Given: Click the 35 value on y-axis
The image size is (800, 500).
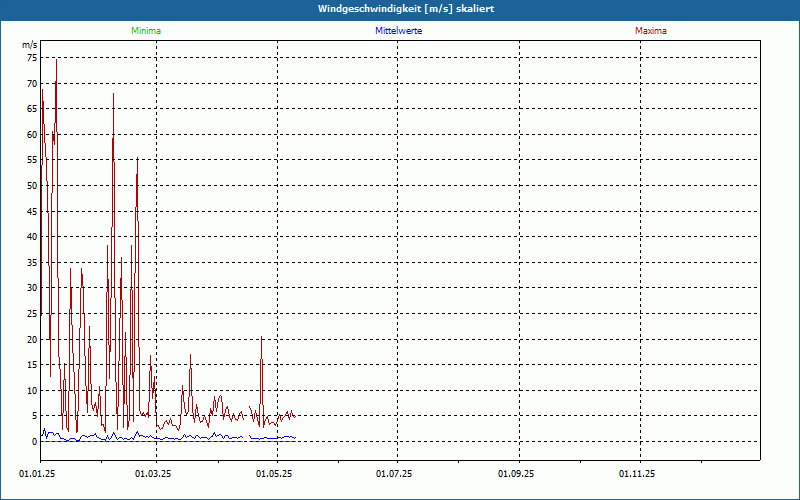Looking at the screenshot, I should 32,263.
